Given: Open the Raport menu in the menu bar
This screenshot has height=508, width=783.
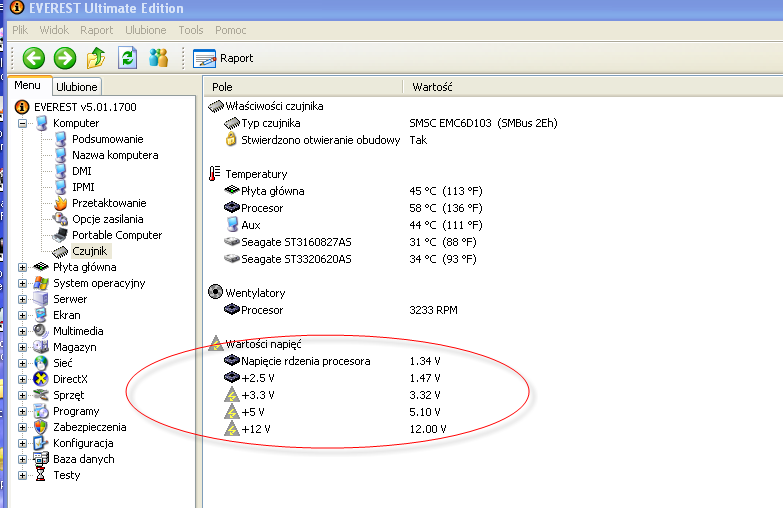Looking at the screenshot, I should 96,30.
